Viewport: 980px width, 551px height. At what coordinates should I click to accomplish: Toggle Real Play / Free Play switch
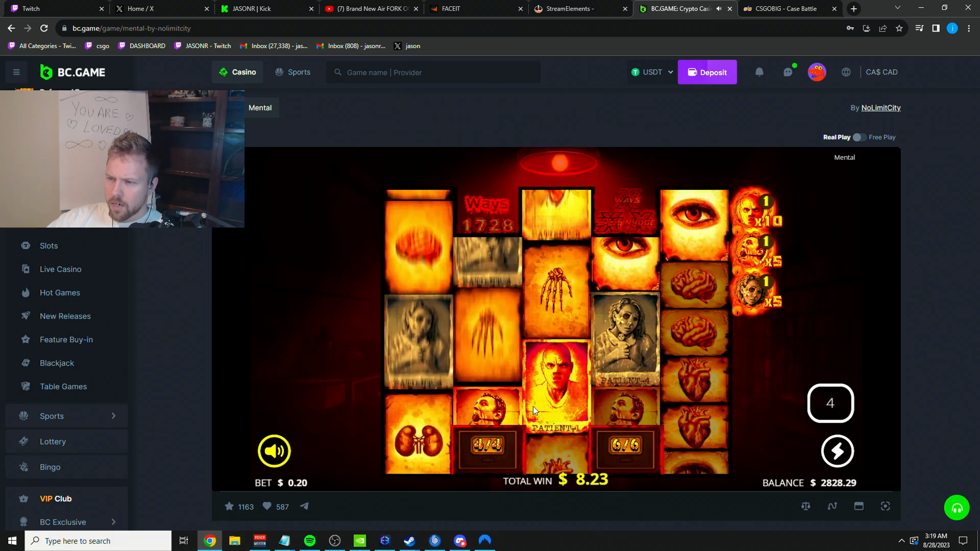coord(859,137)
